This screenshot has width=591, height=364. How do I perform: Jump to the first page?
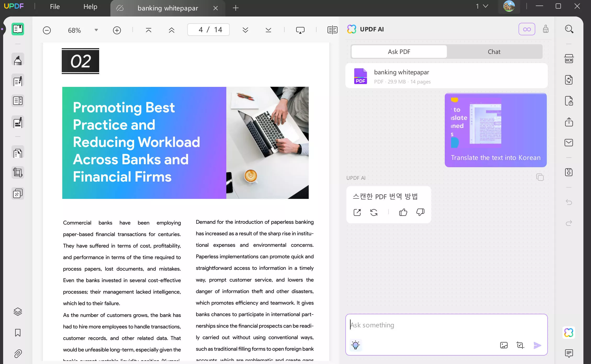tap(149, 30)
